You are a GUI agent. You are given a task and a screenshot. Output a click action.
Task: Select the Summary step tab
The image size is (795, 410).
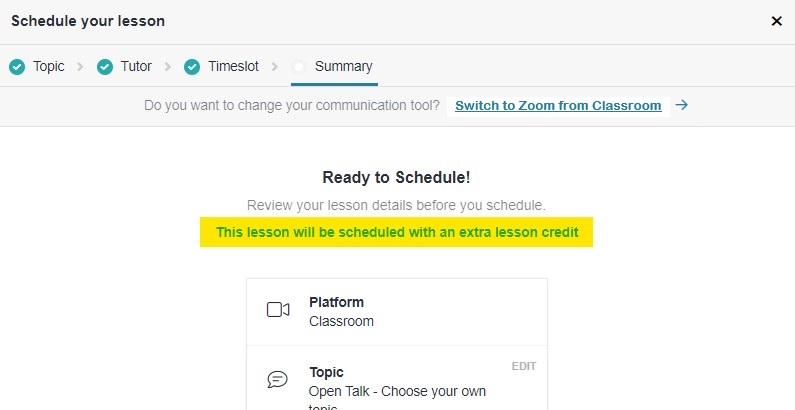point(343,67)
